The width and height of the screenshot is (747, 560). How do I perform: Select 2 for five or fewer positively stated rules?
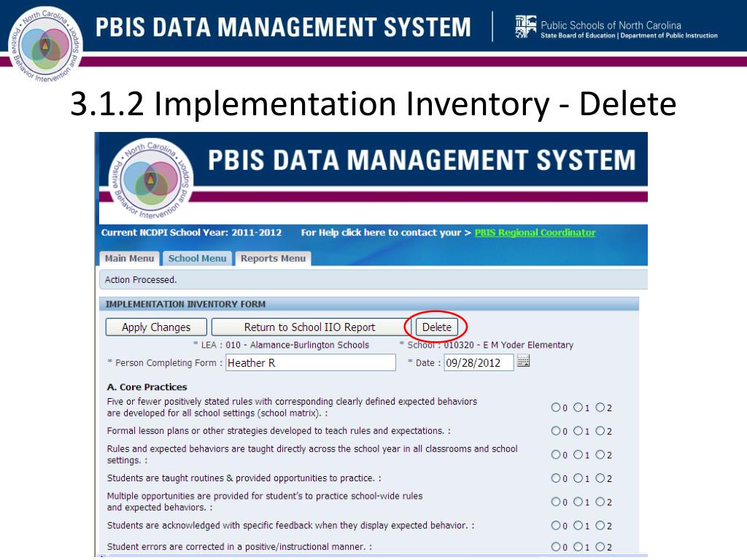pyautogui.click(x=600, y=407)
